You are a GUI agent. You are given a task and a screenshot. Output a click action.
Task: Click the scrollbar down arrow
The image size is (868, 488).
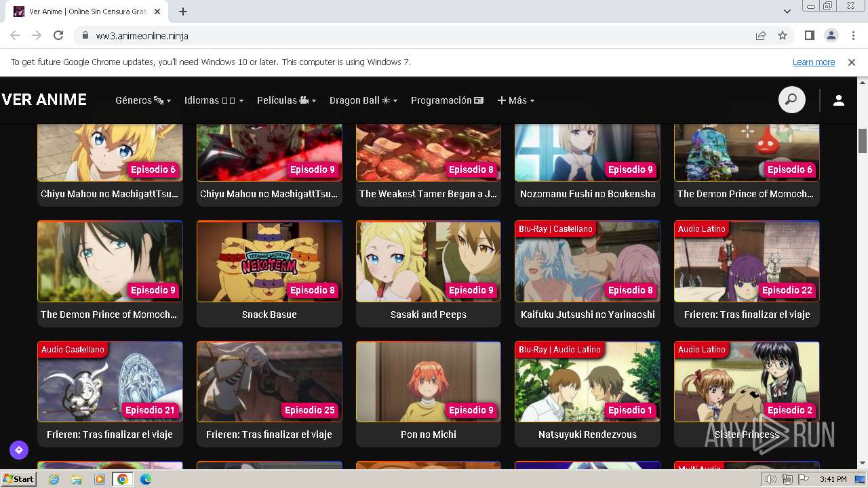863,464
